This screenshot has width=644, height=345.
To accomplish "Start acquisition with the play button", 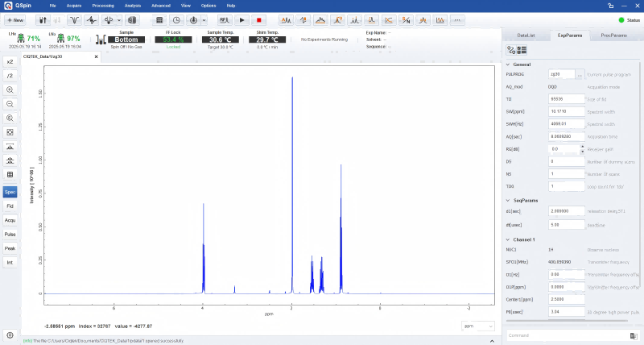I will 244,19.
